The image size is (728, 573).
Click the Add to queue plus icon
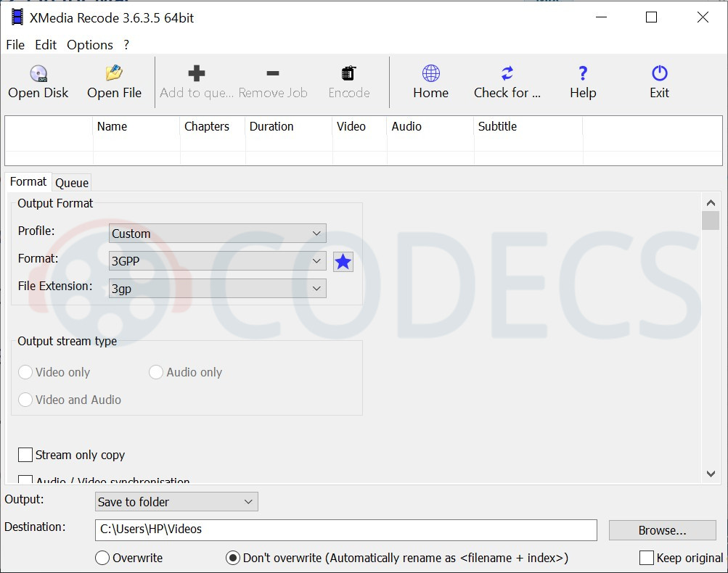pos(197,73)
